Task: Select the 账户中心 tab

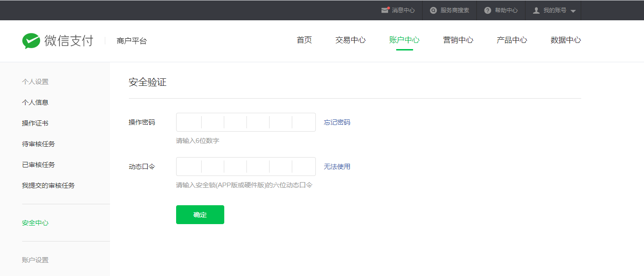Action: tap(404, 40)
